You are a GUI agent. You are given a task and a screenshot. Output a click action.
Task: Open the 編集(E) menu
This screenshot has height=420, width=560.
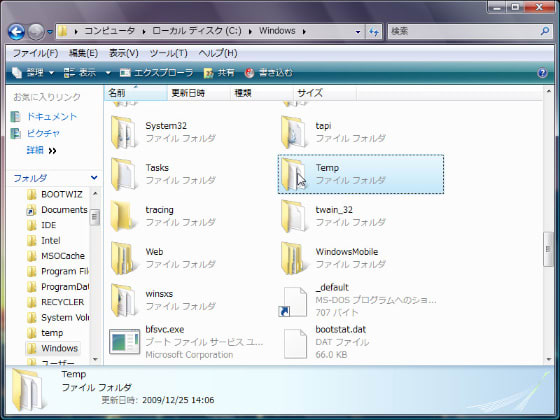tap(83, 53)
